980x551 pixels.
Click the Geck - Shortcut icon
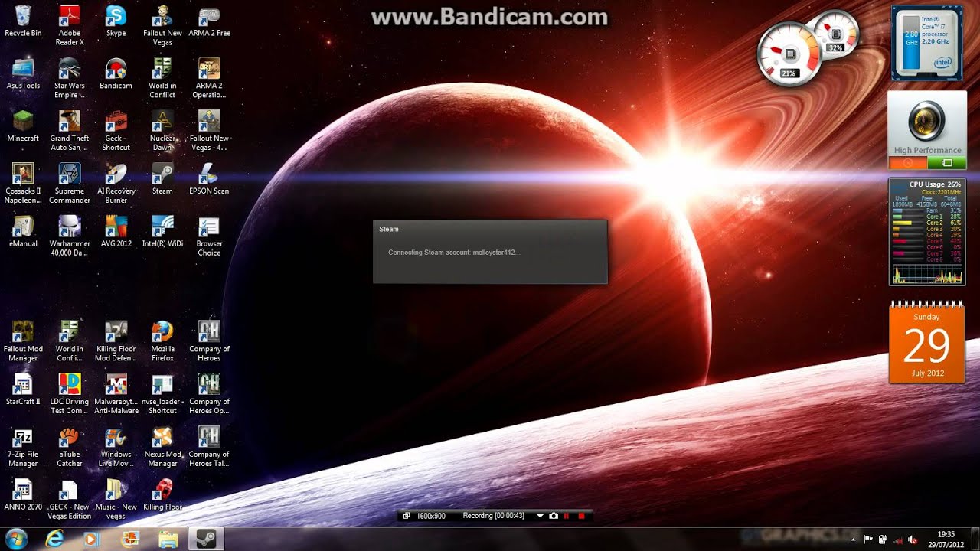[x=116, y=131]
